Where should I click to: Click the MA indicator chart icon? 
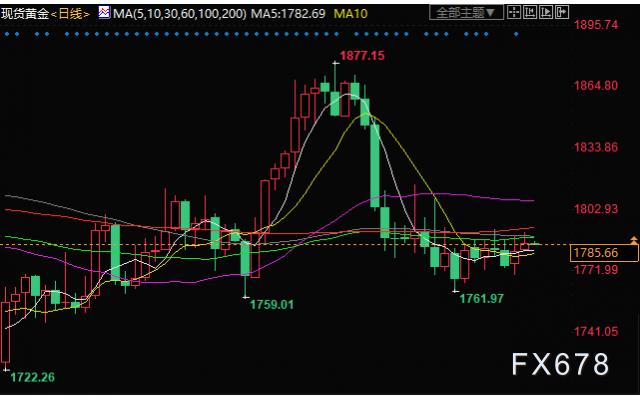tap(104, 13)
